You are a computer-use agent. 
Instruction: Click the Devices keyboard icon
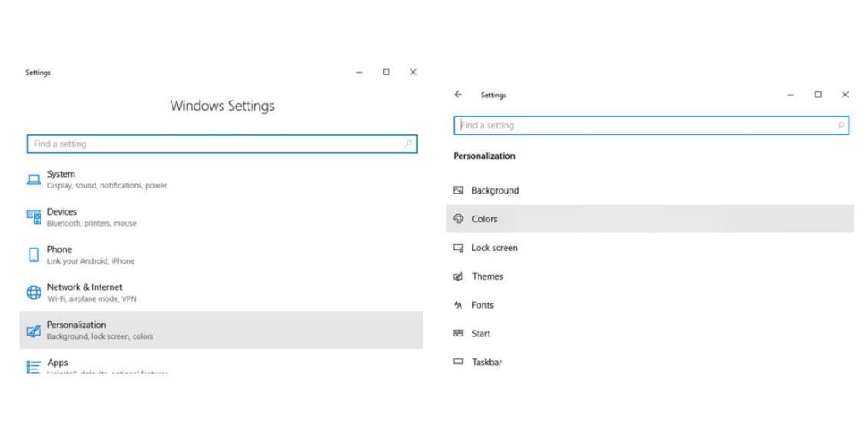34,217
